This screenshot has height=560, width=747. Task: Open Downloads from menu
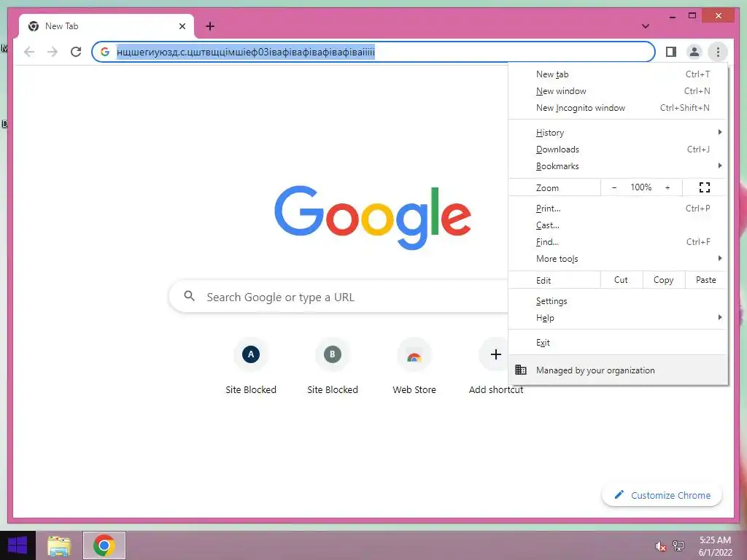(618, 149)
